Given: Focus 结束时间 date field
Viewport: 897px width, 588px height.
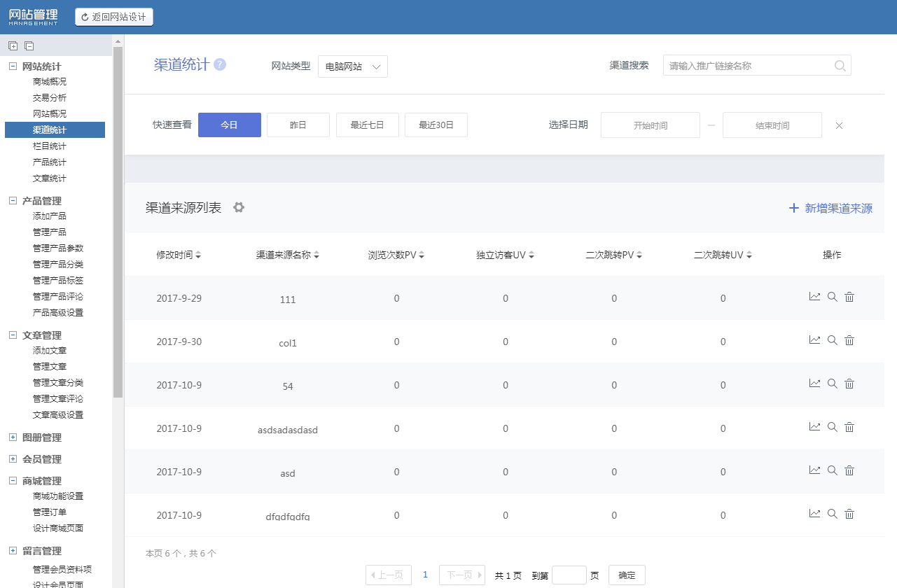Looking at the screenshot, I should click(x=772, y=125).
